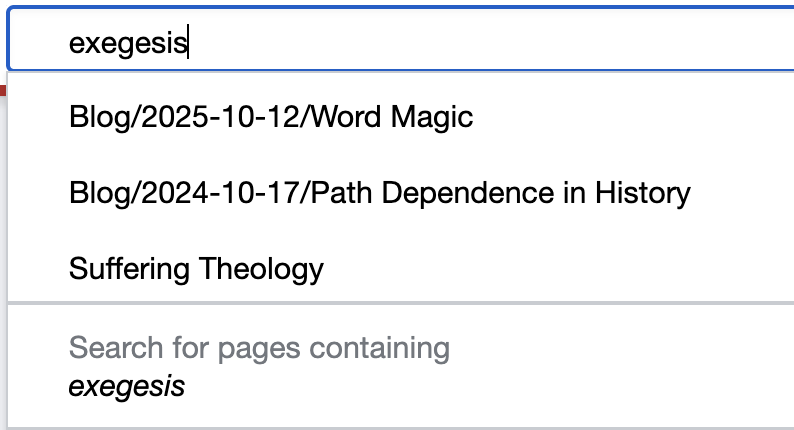Open the Word Magic blog post result
Viewport: 794px width, 430px height.
pos(271,117)
